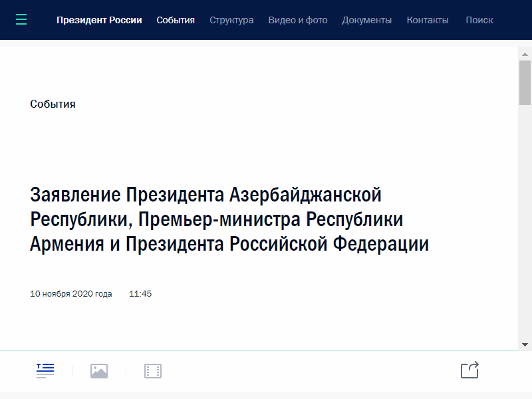Click the События section label above the headline
This screenshot has width=532, height=399.
click(x=53, y=104)
